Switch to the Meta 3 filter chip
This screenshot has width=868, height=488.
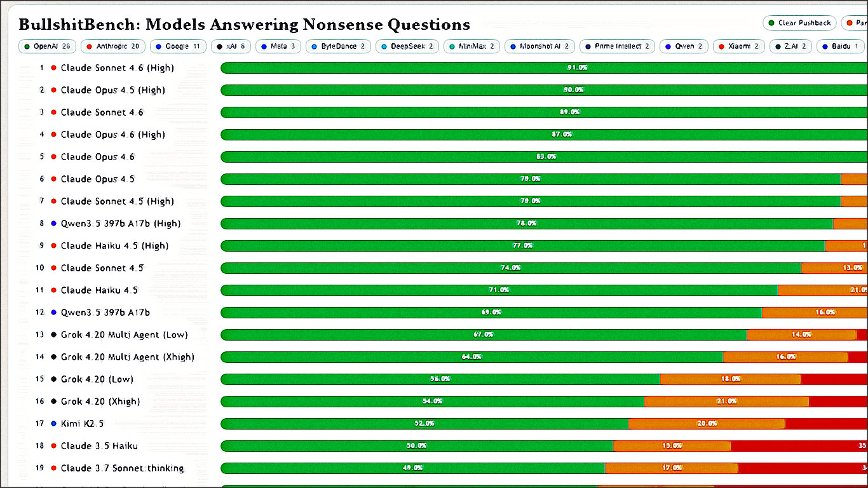pyautogui.click(x=278, y=46)
